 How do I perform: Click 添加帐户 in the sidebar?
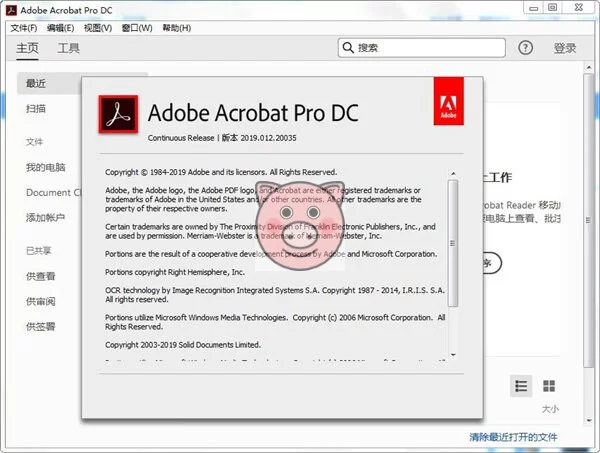point(45,218)
